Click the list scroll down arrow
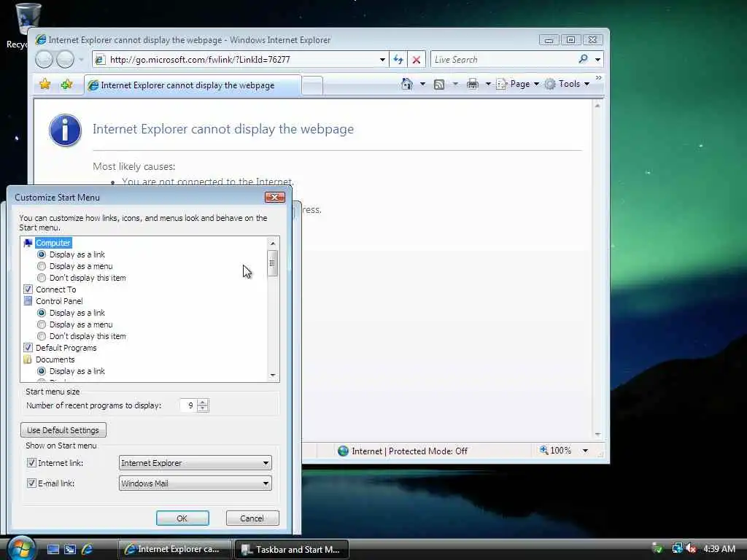This screenshot has height=560, width=747. click(x=273, y=376)
